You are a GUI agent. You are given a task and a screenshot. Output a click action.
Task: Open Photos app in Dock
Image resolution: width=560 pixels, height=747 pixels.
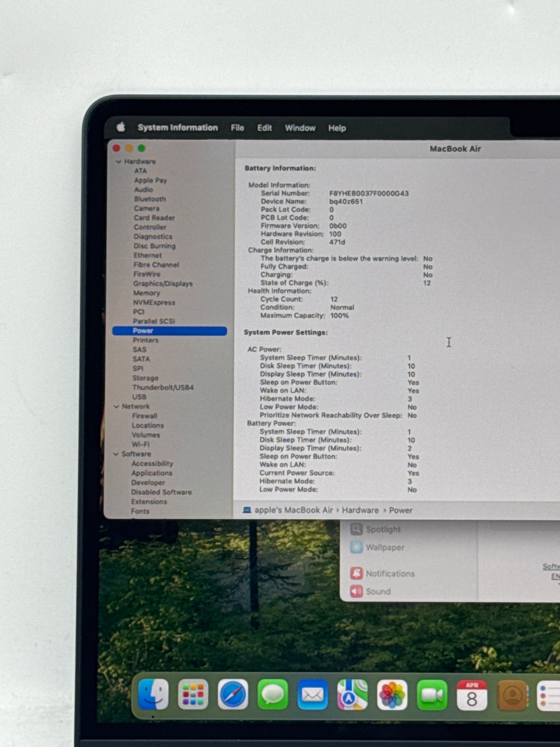click(392, 695)
